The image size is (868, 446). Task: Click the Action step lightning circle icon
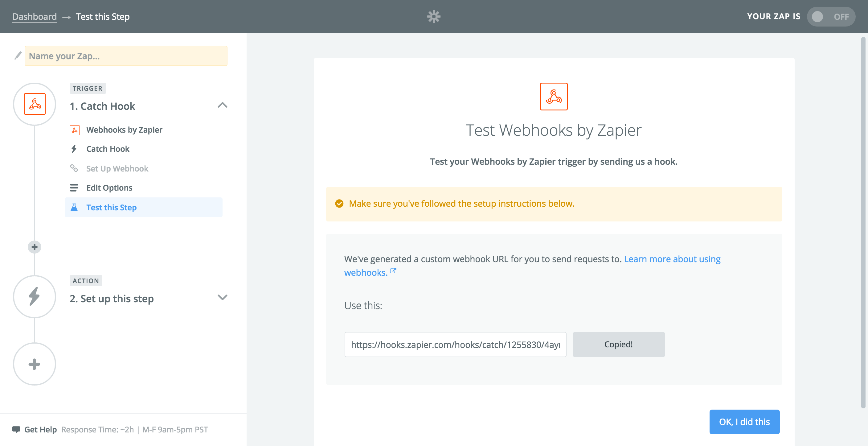35,297
